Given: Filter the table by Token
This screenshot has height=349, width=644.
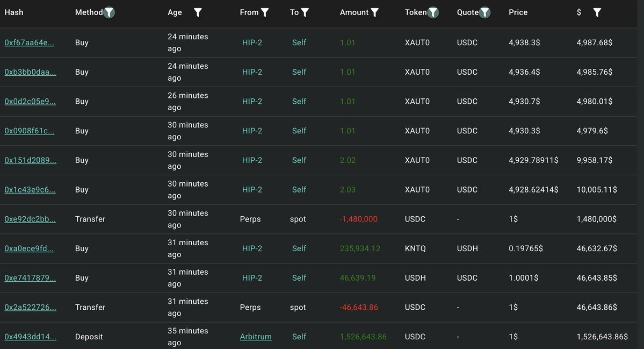Looking at the screenshot, I should 433,12.
